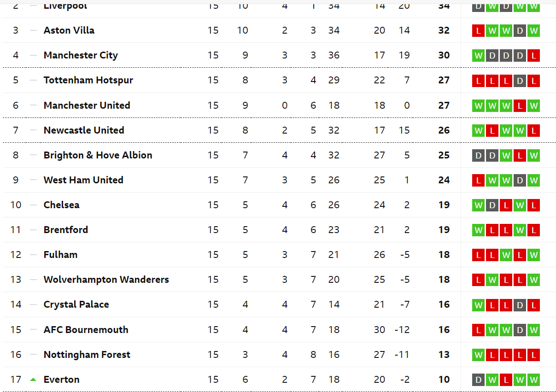
Task: Open the Manchester City team link
Action: 81,55
